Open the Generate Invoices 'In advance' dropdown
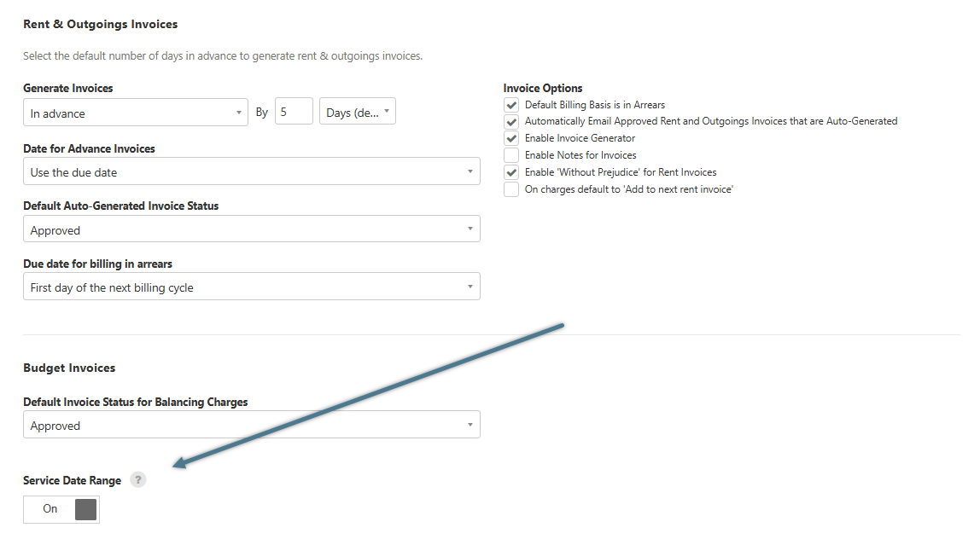The height and width of the screenshot is (545, 980). pos(136,113)
